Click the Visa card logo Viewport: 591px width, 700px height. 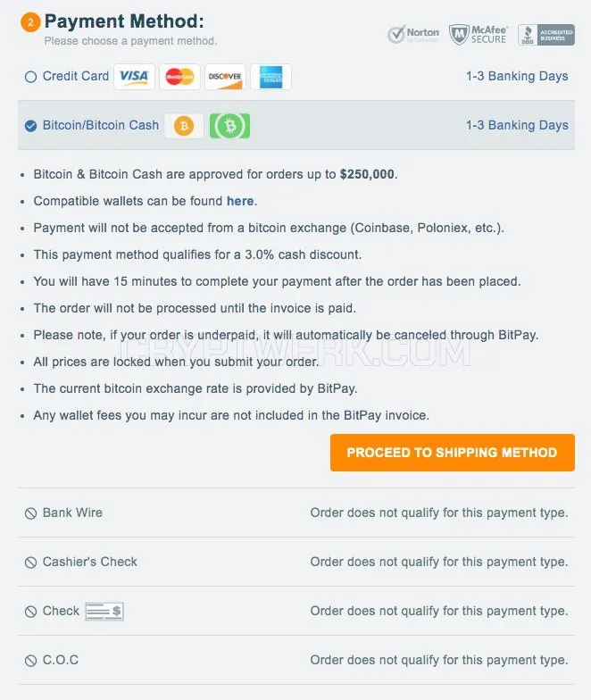click(134, 77)
